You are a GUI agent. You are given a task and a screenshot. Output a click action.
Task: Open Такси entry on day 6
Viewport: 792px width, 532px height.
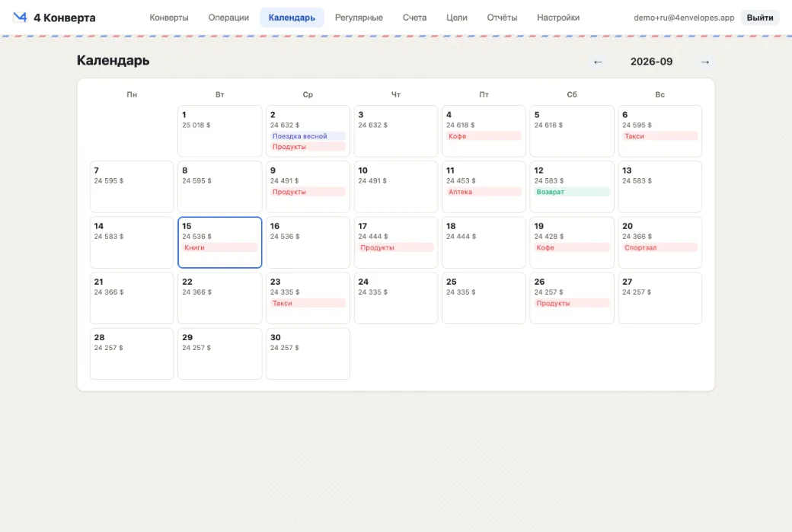(x=659, y=135)
